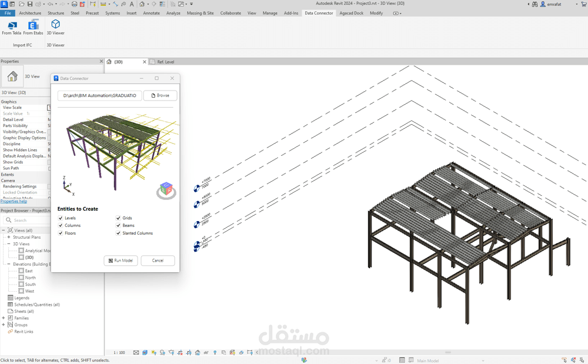Select the North elevation in Project Browser
Image resolution: width=588 pixels, height=364 pixels.
click(31, 278)
